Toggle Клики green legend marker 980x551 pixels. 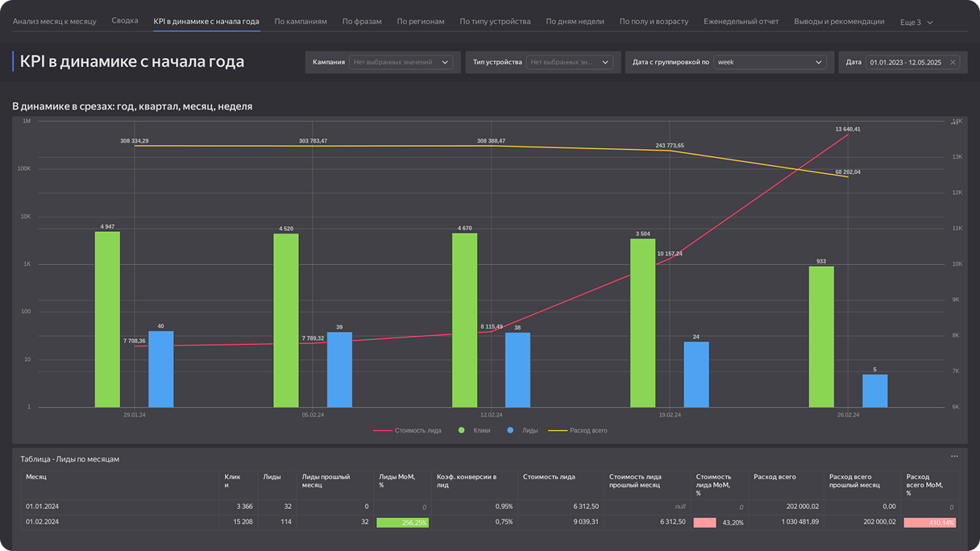462,431
